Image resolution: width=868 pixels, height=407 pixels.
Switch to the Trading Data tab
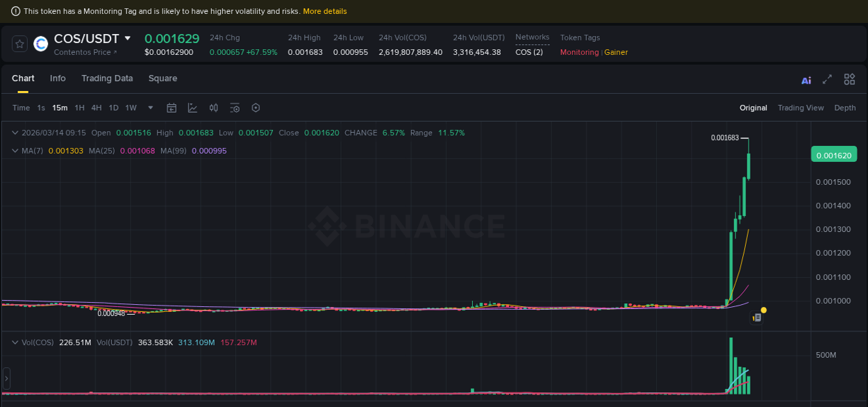(107, 78)
